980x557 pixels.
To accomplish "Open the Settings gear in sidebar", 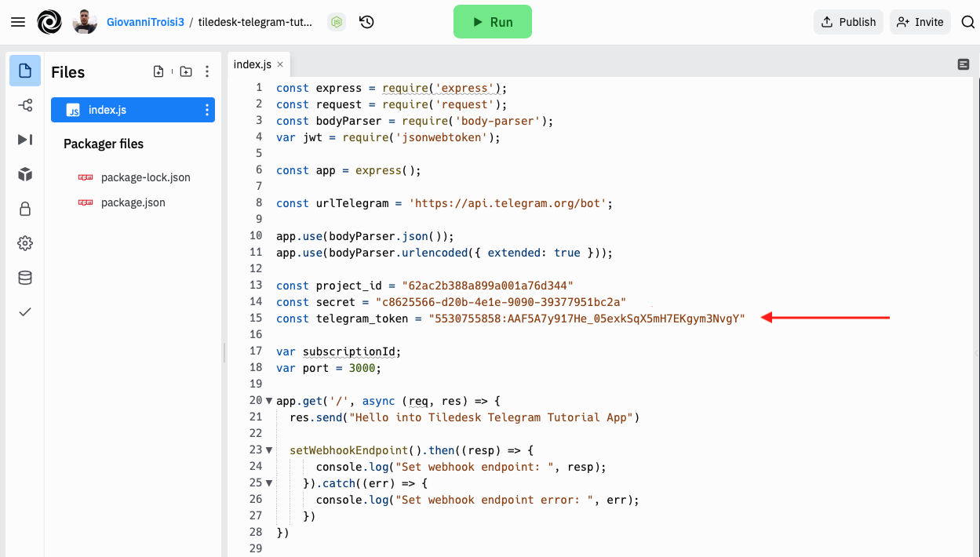I will click(x=25, y=243).
